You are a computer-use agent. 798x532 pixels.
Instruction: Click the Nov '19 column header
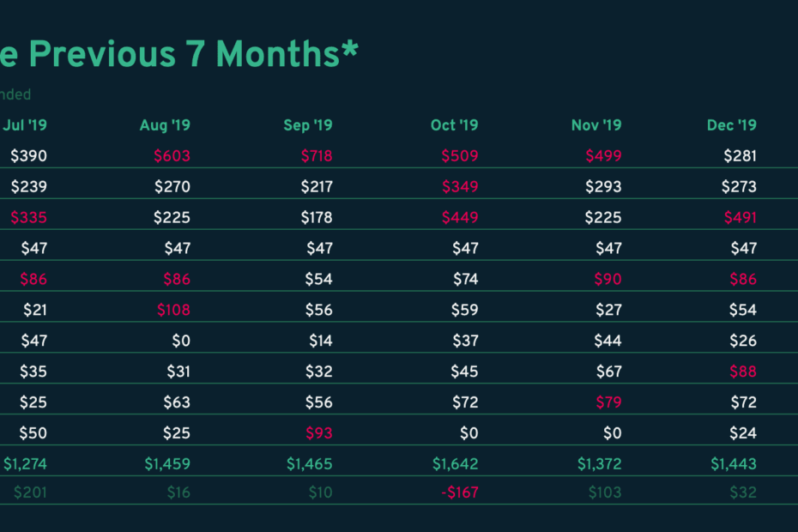point(596,125)
